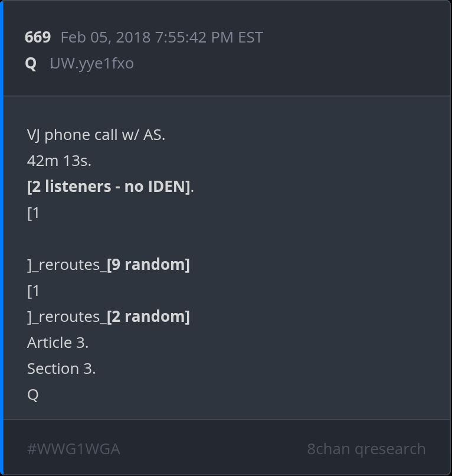Screen dimensions: 452x476
Task: Click the "Article 3." line
Action: 58,343
